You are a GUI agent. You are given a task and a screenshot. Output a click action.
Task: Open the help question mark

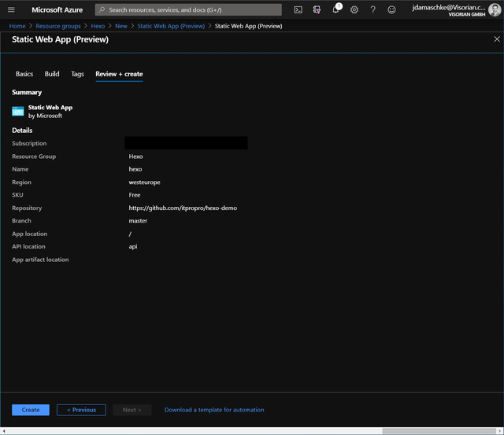pyautogui.click(x=372, y=10)
